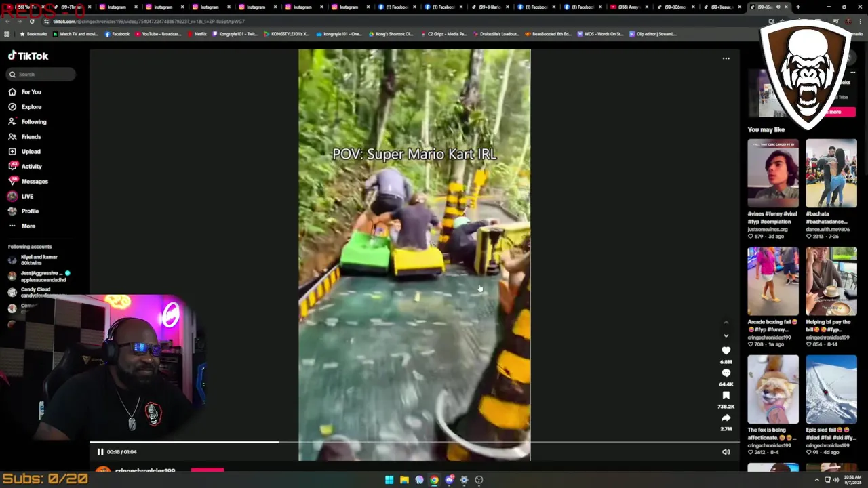The height and width of the screenshot is (488, 868).
Task: Save the video with bookmark icon
Action: 726,396
